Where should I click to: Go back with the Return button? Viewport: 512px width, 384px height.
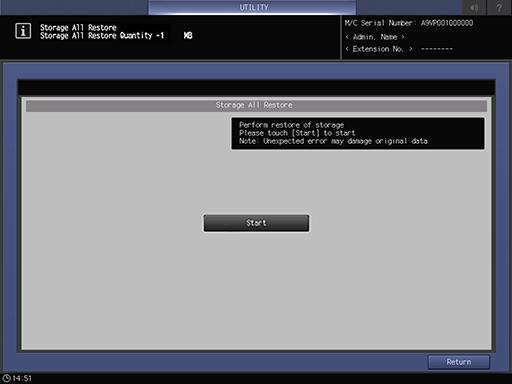459,362
